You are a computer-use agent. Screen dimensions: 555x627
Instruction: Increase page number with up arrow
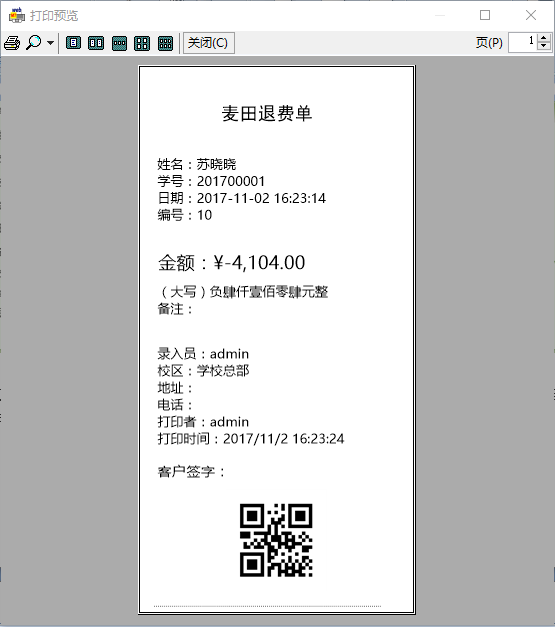543,38
